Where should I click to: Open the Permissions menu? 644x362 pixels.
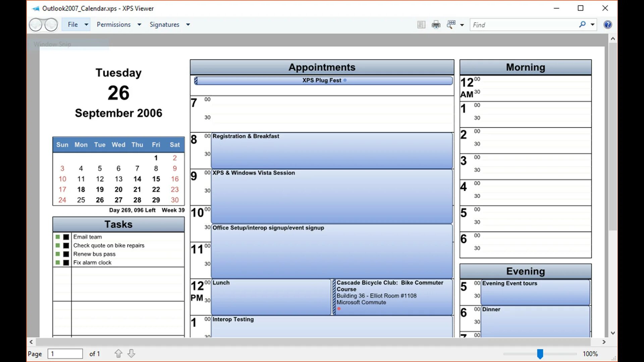click(x=114, y=24)
